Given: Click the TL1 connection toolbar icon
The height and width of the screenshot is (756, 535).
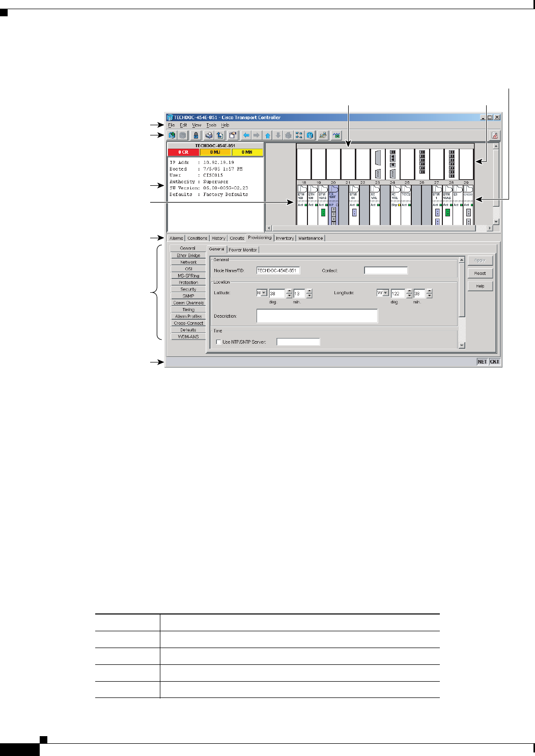Looking at the screenshot, I should pos(323,135).
